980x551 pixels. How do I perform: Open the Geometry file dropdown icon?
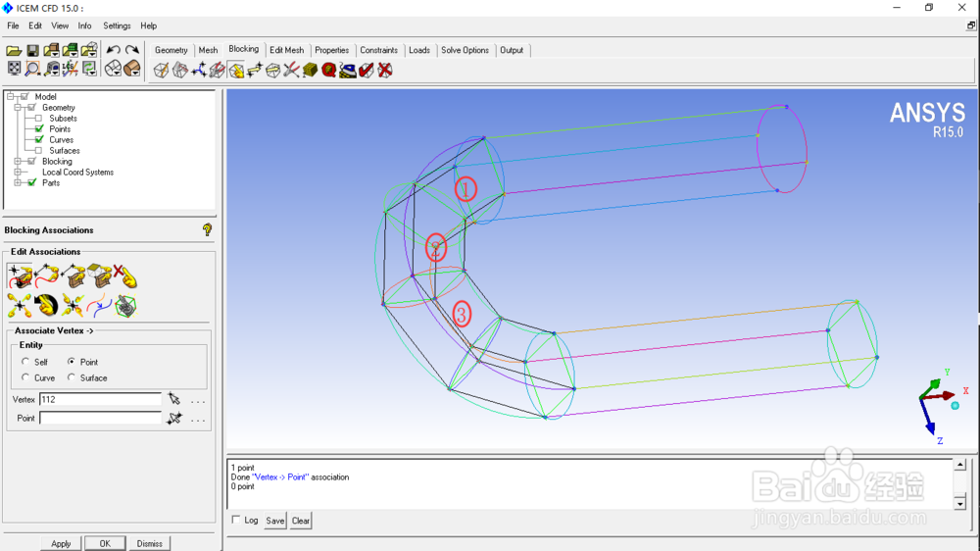point(51,50)
